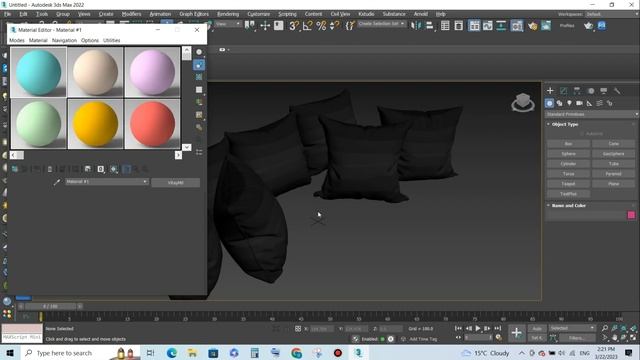
Task: Select the yellow material sample sphere
Action: coord(95,124)
